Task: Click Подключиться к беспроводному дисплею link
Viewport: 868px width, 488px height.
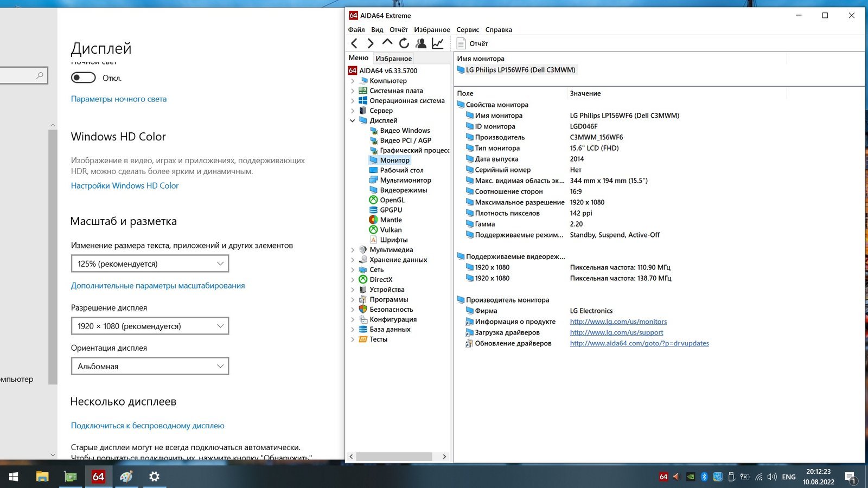Action: coord(148,426)
